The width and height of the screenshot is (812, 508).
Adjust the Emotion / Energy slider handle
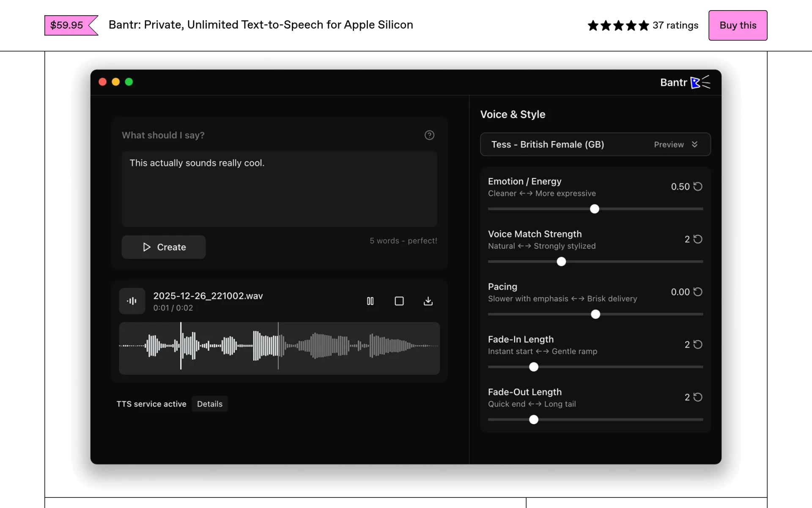point(595,209)
